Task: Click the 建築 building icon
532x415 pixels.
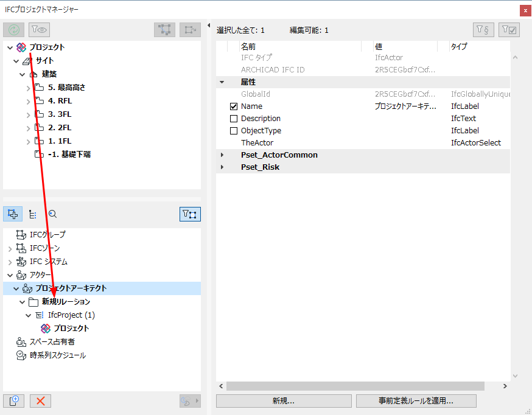Action: pos(33,74)
